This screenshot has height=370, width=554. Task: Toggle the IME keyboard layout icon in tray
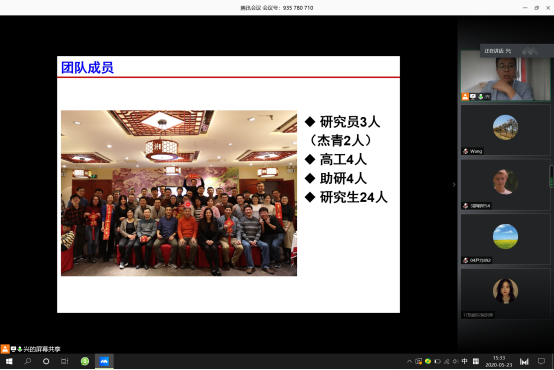pos(476,361)
